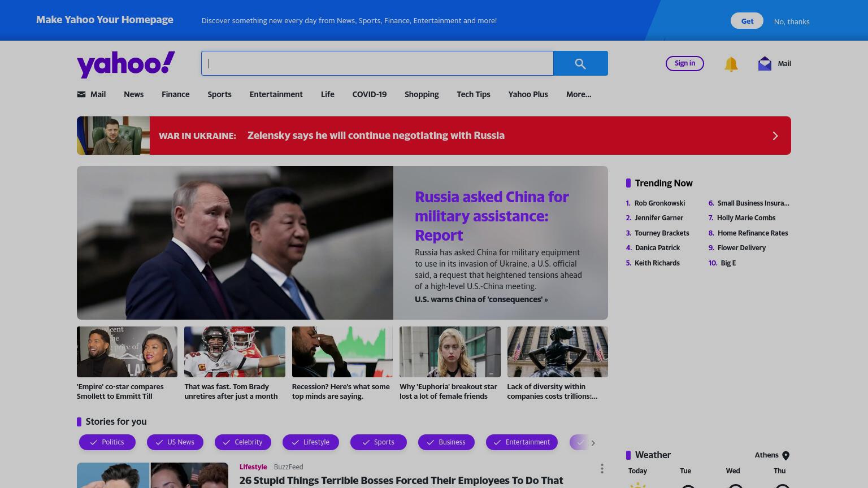Click the arrow on the War in Ukraine banner
This screenshot has height=488, width=868.
tap(775, 136)
